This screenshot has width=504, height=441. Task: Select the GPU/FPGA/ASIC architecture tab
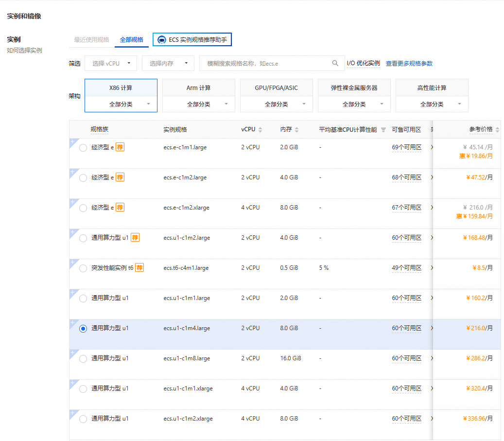[x=277, y=88]
